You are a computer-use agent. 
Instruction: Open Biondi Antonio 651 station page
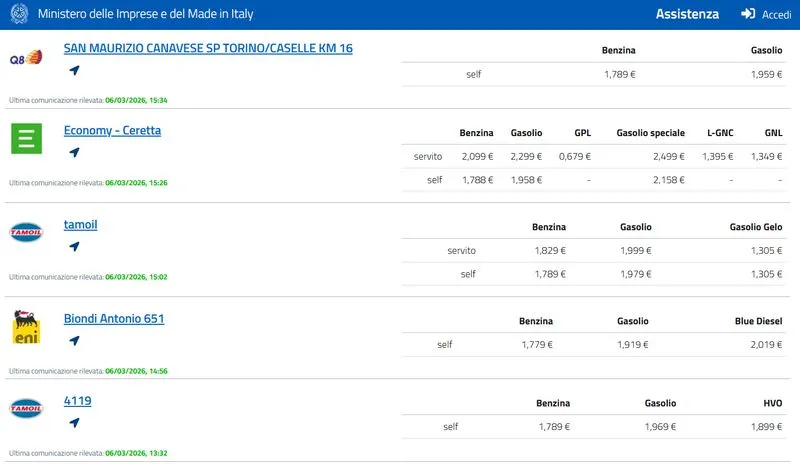tap(114, 319)
